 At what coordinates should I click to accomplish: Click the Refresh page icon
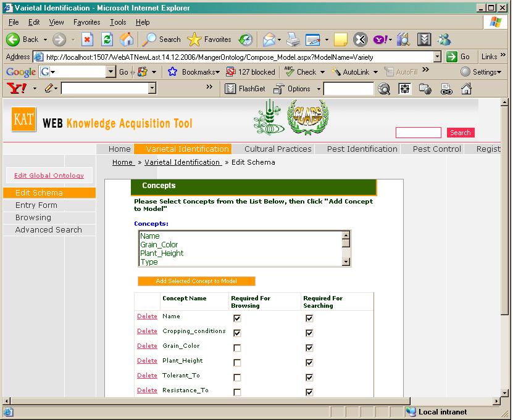[107, 39]
